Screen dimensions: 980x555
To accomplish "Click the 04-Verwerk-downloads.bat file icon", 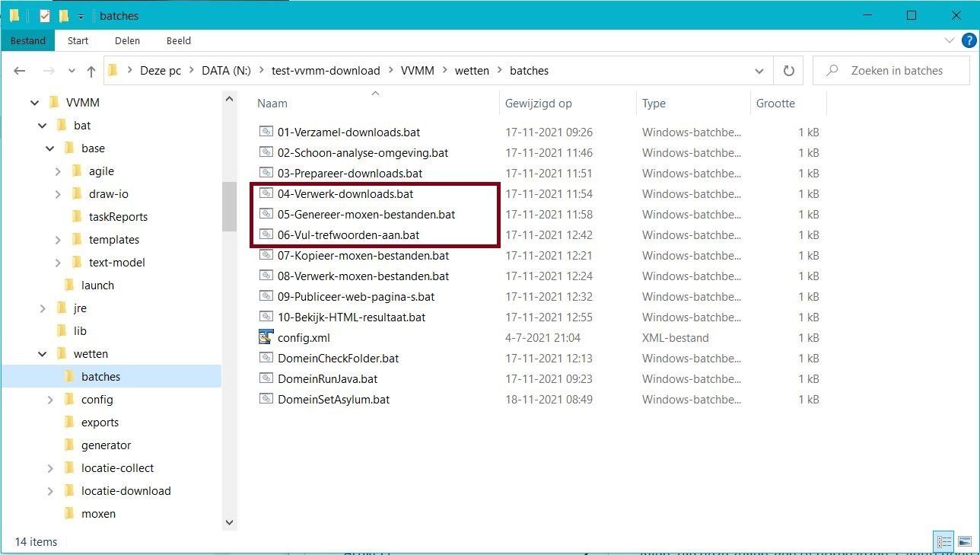I will point(266,193).
